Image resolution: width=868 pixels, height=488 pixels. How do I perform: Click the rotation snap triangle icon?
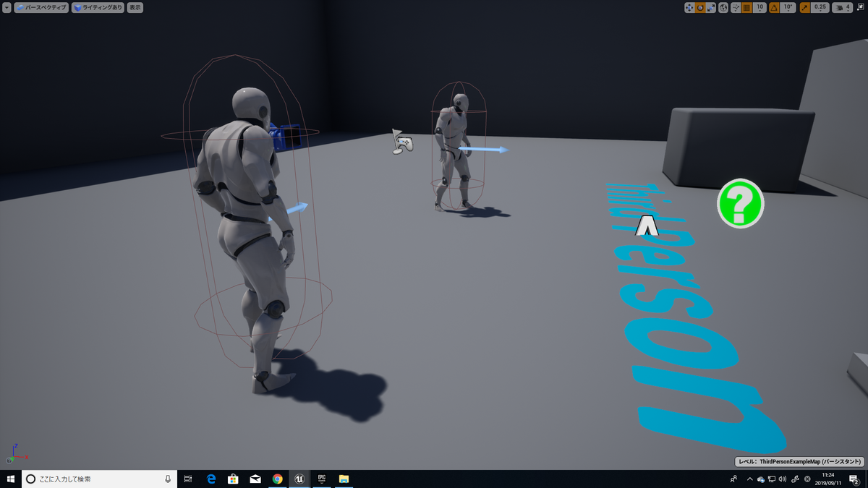(773, 7)
